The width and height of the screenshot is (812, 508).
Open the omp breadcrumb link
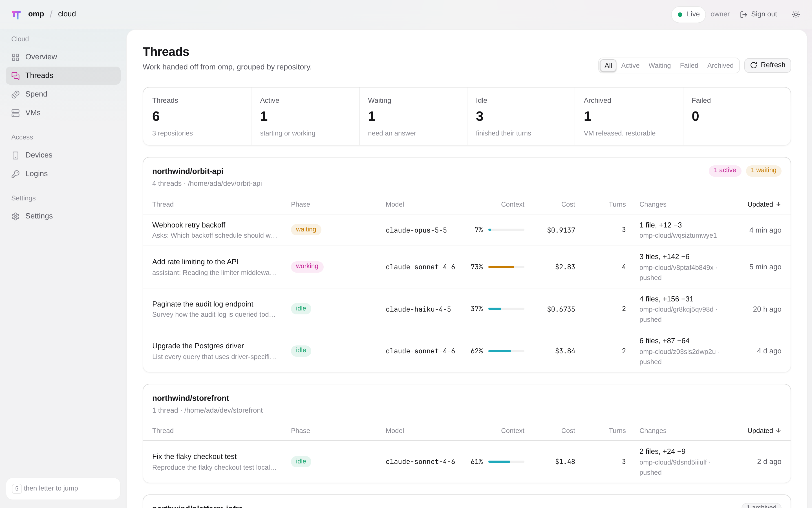click(x=36, y=14)
